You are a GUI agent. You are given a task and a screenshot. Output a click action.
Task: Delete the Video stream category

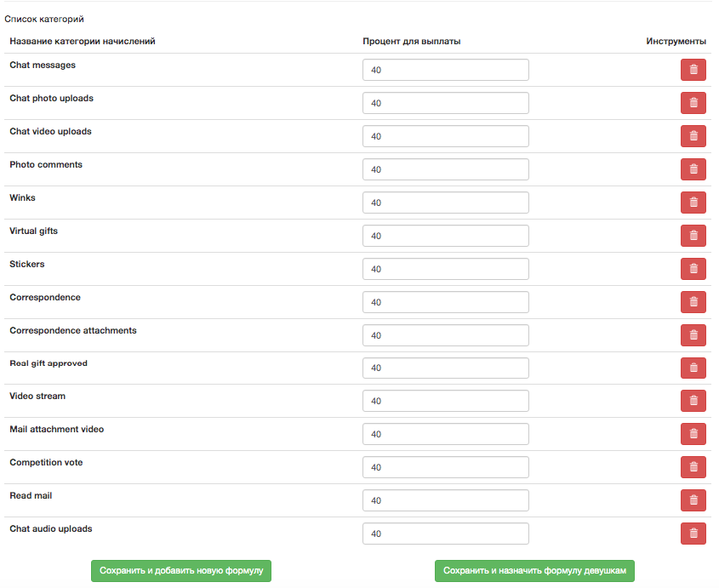tap(693, 401)
